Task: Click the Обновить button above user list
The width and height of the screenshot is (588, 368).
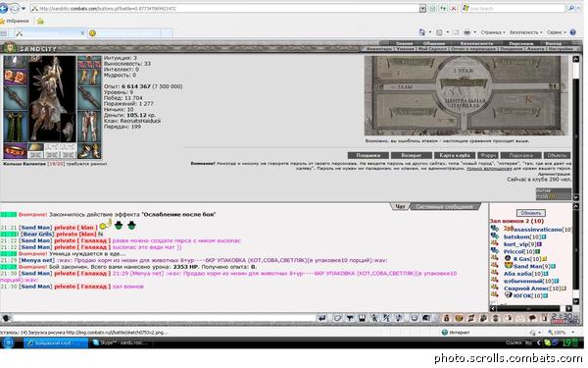Action: 530,213
